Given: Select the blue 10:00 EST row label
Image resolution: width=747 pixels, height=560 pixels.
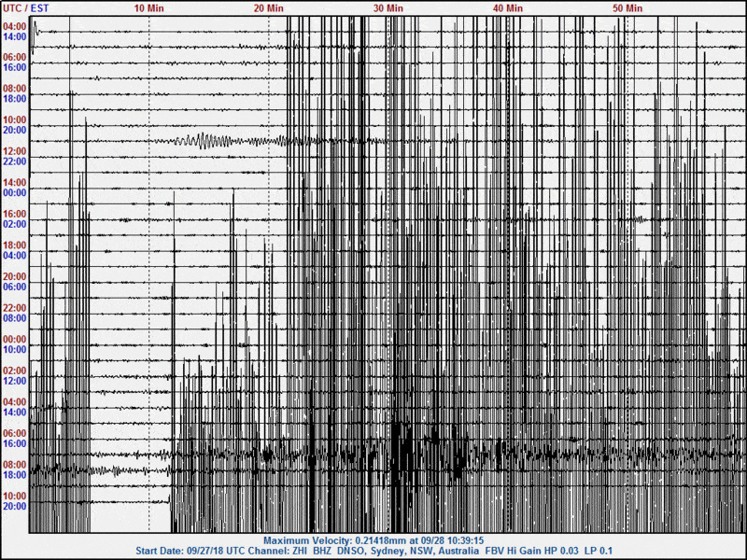Looking at the screenshot, I should [x=14, y=350].
